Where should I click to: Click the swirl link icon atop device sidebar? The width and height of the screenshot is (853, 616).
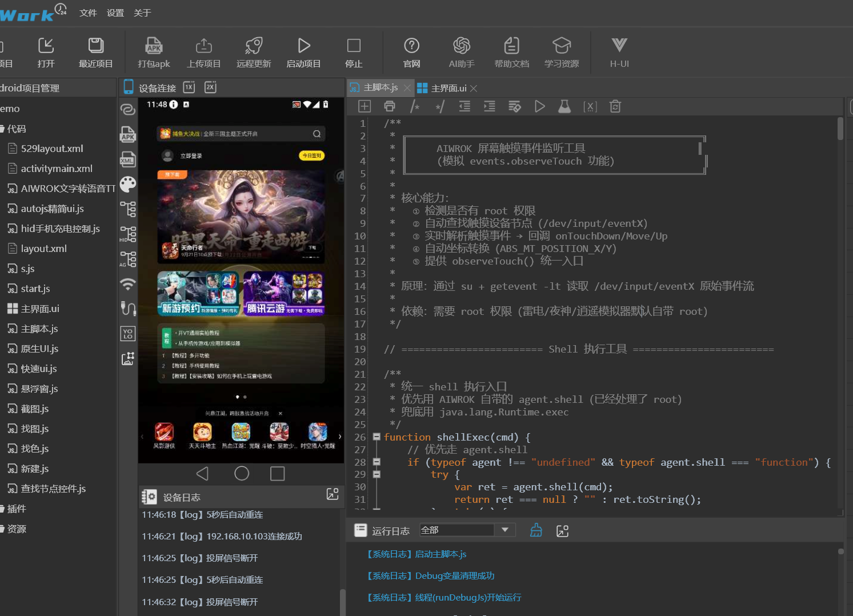[128, 109]
